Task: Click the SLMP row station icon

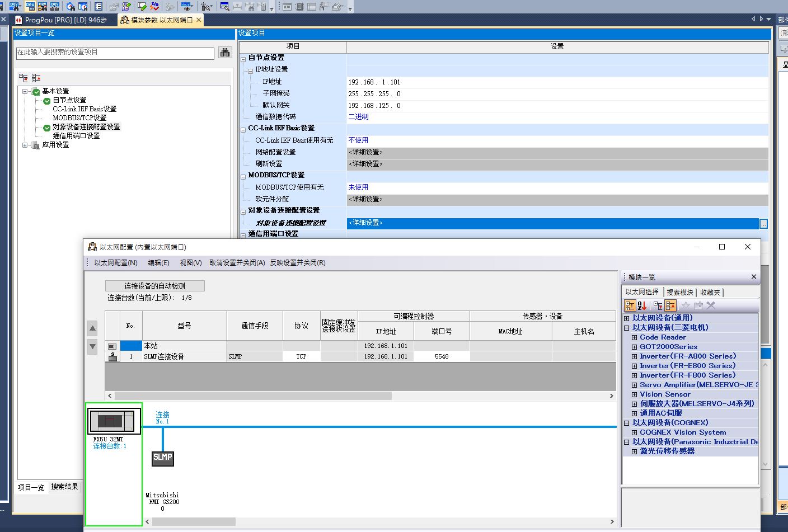Action: coord(112,356)
